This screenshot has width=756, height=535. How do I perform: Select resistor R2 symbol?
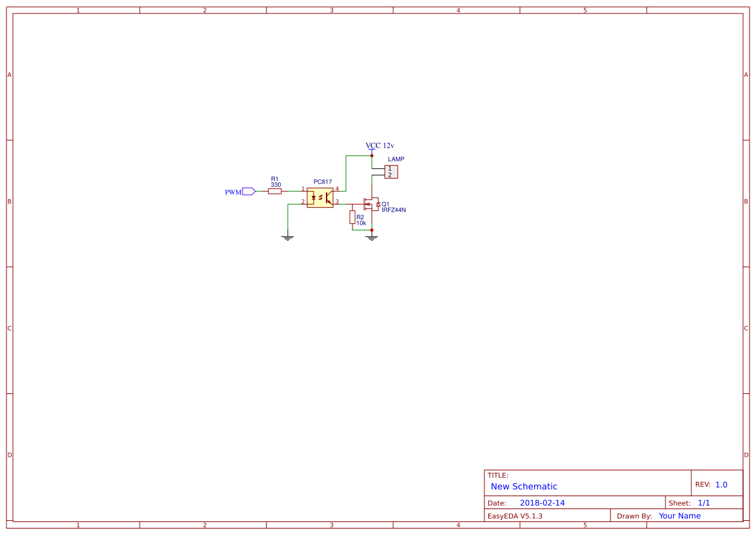[352, 217]
